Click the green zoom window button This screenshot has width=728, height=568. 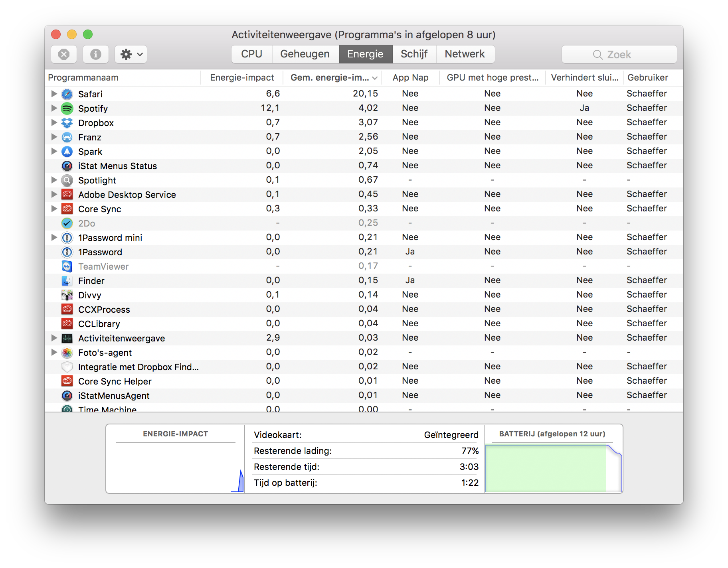88,34
